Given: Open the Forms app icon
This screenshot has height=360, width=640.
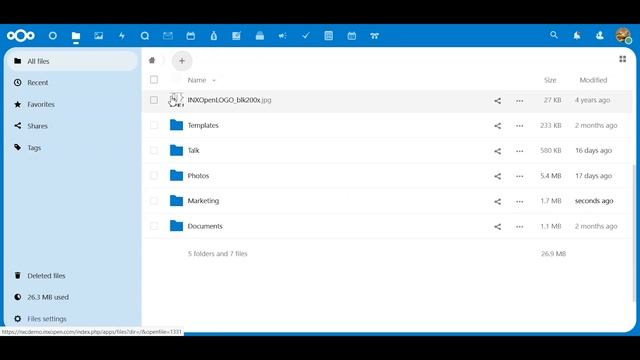Looking at the screenshot, I should coord(329,36).
